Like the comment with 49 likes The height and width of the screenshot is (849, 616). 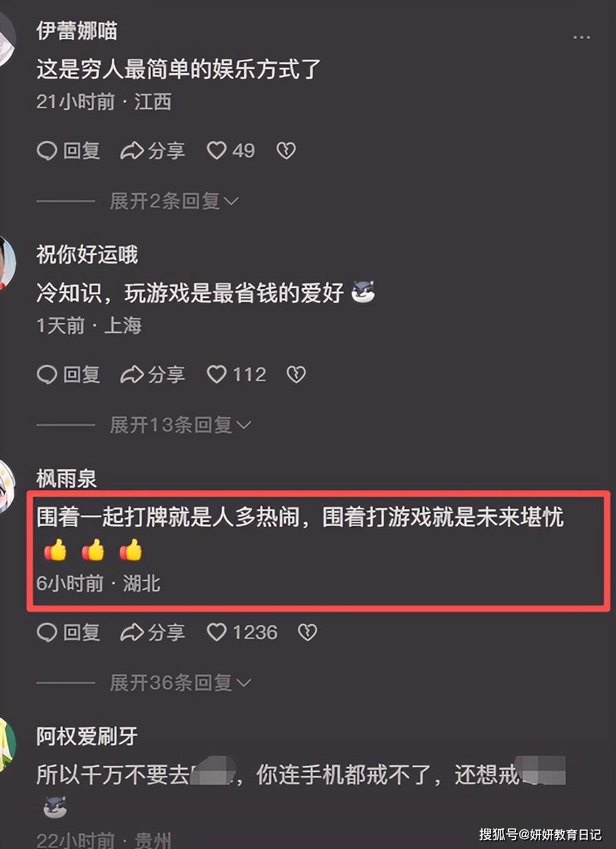(230, 150)
